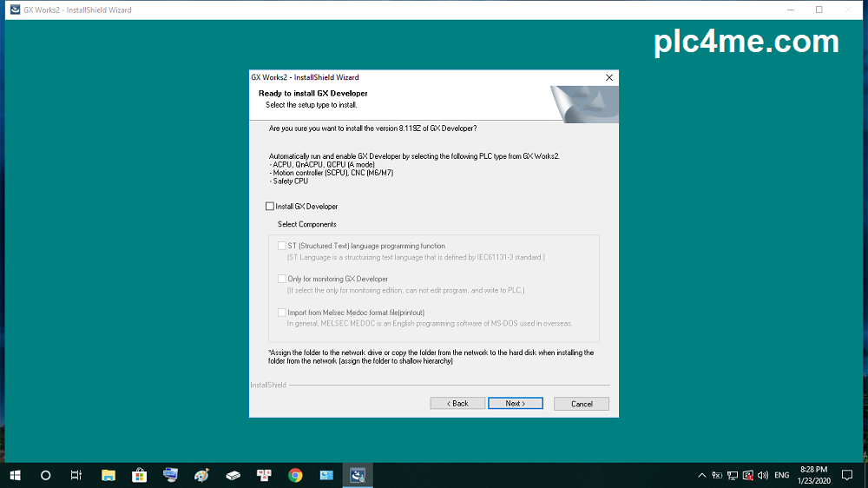868x488 pixels.
Task: Open the Paint palette icon in taskbar
Action: pyautogui.click(x=201, y=475)
